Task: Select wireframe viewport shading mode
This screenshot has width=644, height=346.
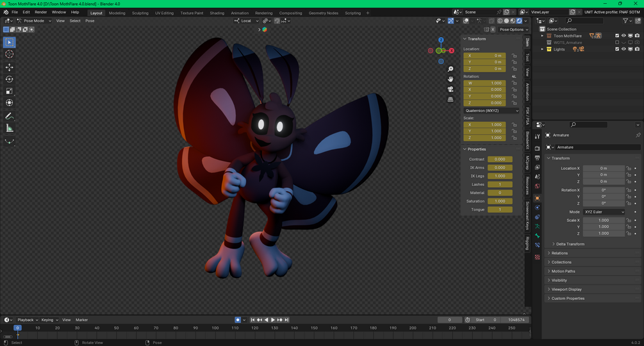Action: tap(500, 21)
